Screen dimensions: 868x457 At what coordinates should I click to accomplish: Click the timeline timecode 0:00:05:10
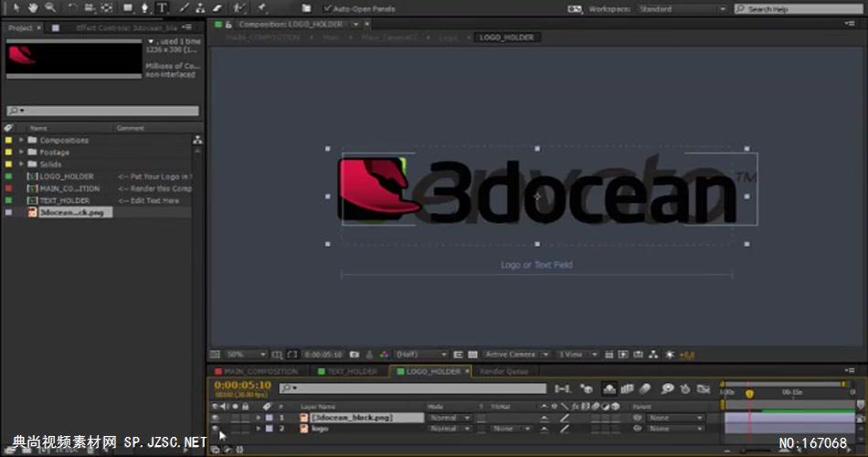(242, 385)
